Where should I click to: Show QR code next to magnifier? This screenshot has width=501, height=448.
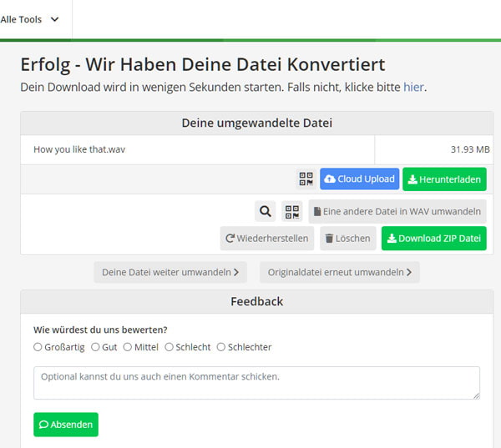[292, 211]
